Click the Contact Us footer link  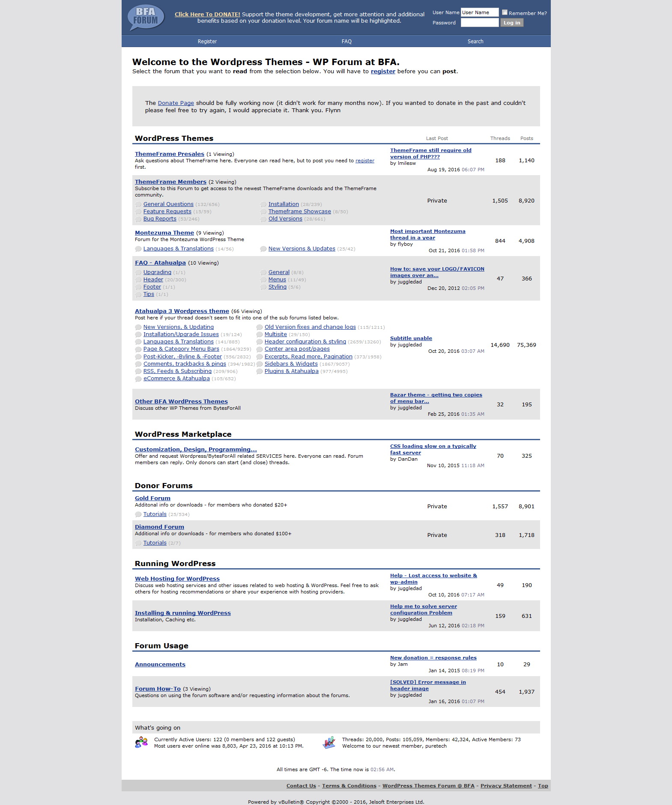click(x=301, y=786)
